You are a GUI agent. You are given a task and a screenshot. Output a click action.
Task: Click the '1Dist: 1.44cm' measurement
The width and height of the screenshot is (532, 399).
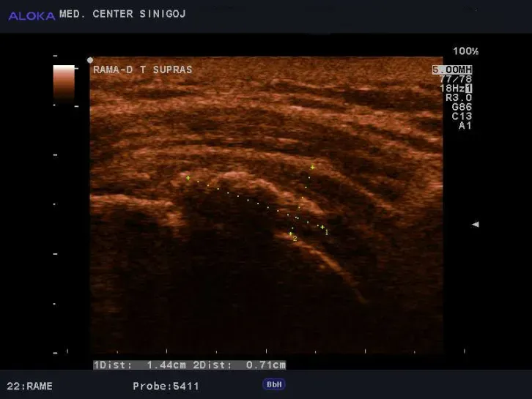coord(140,365)
